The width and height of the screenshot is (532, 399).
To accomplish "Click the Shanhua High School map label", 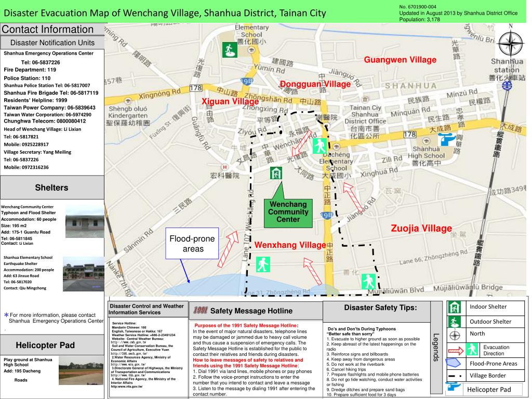I will [x=426, y=152].
